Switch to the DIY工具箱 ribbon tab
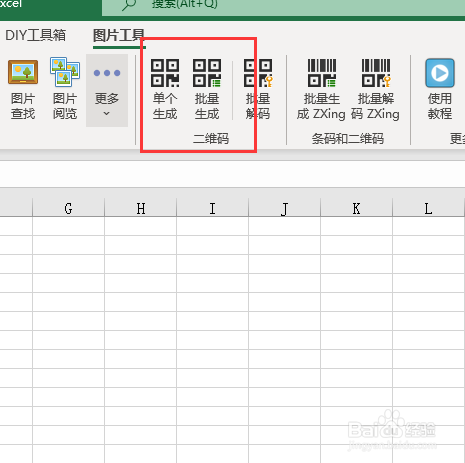 pos(36,35)
